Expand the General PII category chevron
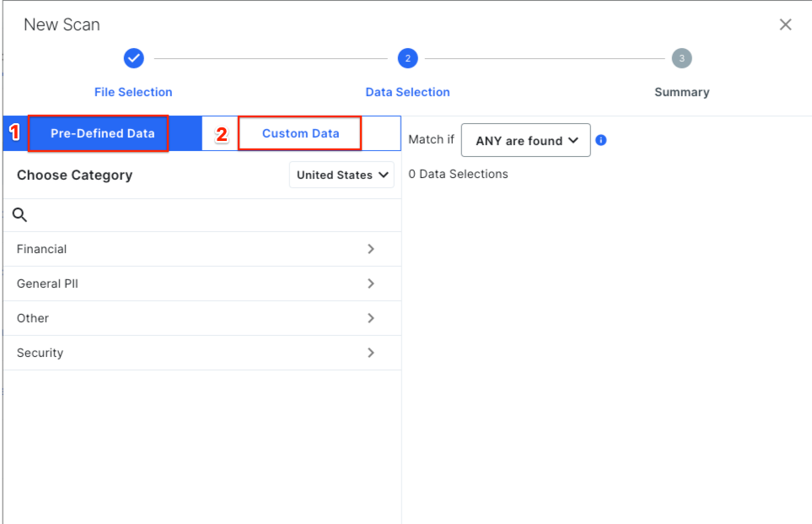812x524 pixels. 370,284
